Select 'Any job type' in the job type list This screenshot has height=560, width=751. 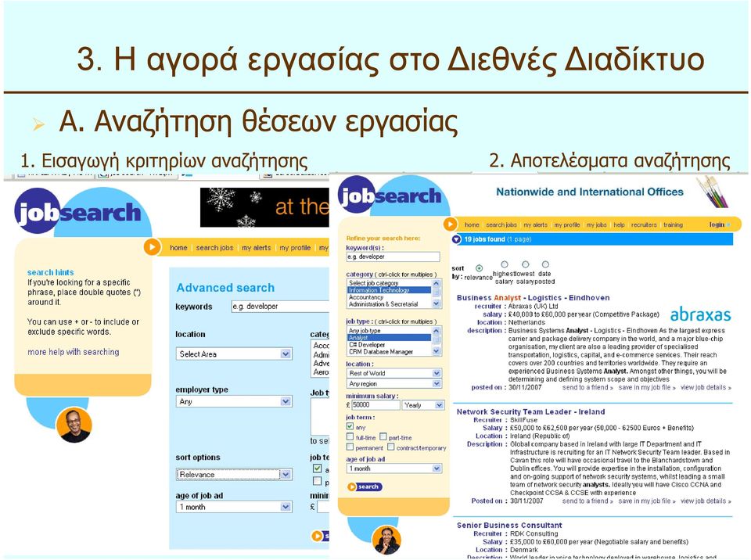tap(389, 331)
